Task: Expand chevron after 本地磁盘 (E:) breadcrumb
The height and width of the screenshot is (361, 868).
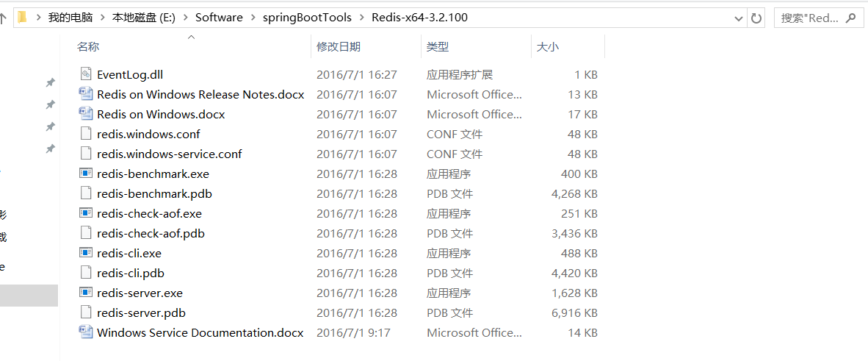Action: coord(186,18)
